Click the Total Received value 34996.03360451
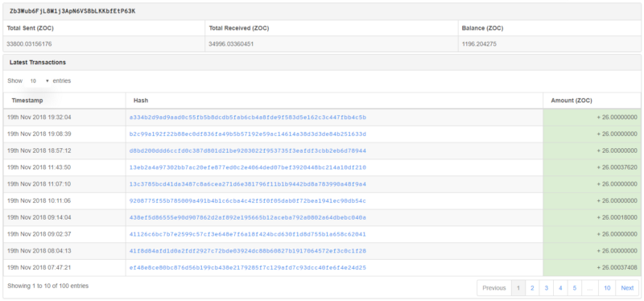The width and height of the screenshot is (644, 301). pos(231,43)
